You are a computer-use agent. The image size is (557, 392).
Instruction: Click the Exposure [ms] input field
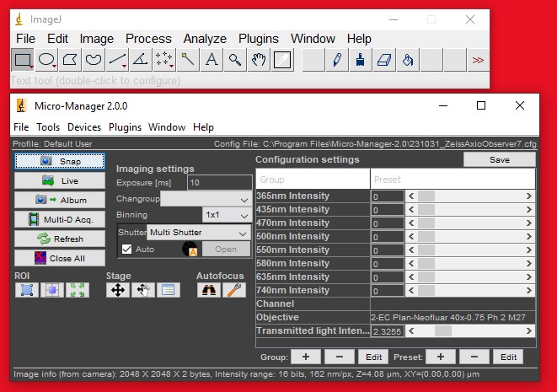(219, 182)
